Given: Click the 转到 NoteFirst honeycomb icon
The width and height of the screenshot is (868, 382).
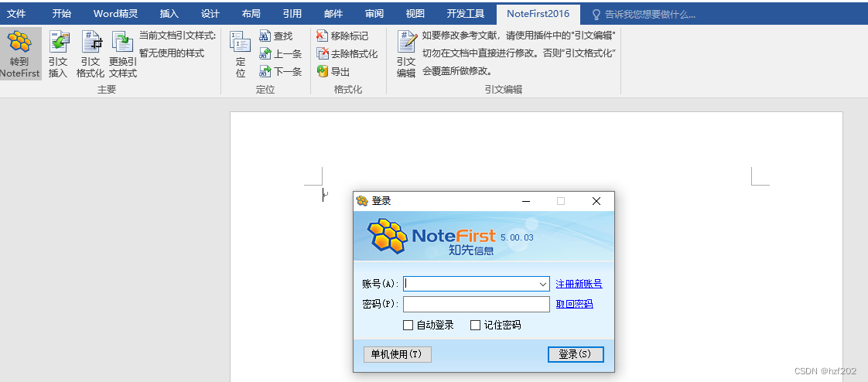Looking at the screenshot, I should [x=20, y=42].
